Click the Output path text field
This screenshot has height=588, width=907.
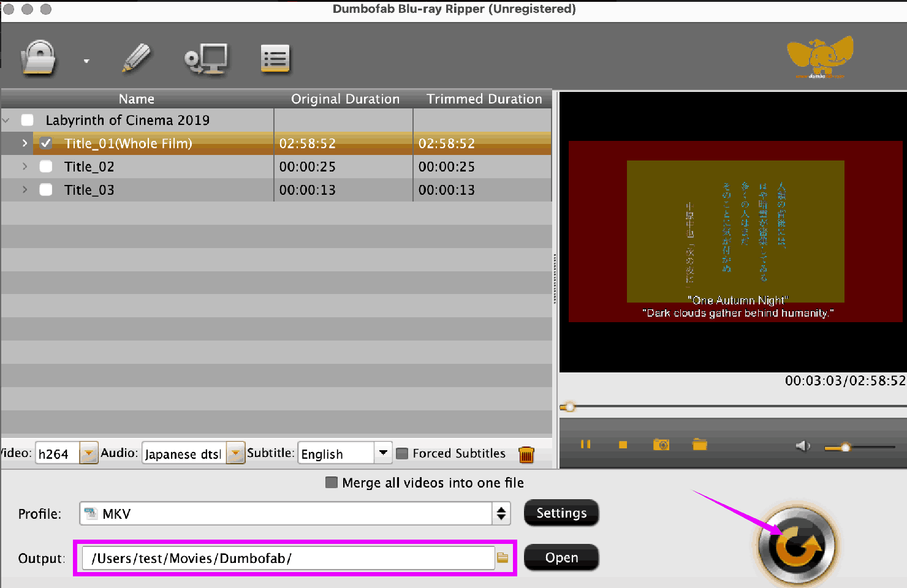[x=288, y=558]
